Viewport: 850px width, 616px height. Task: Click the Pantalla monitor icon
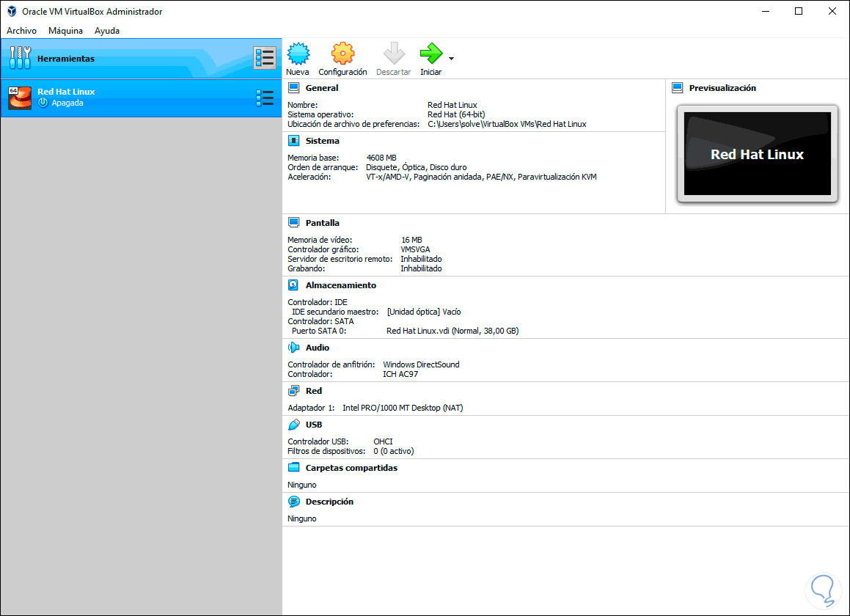(294, 223)
